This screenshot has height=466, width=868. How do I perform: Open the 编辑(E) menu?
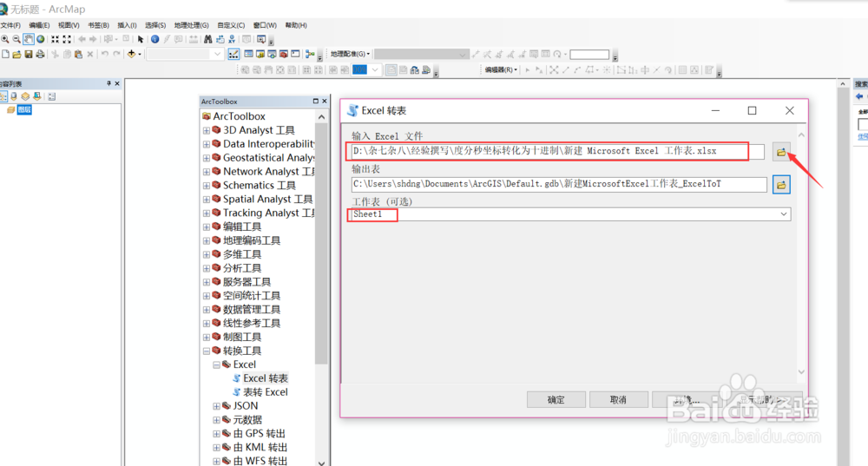[x=39, y=25]
